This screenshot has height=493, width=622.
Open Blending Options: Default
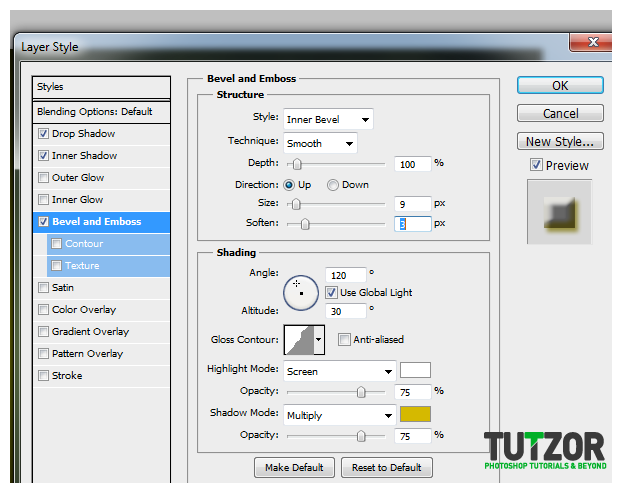pos(102,112)
